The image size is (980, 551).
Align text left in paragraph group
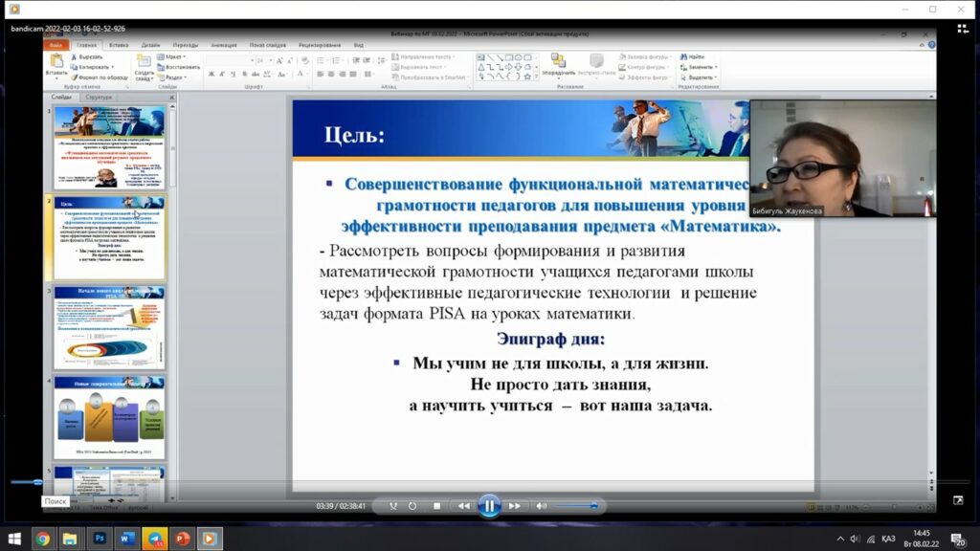(320, 75)
